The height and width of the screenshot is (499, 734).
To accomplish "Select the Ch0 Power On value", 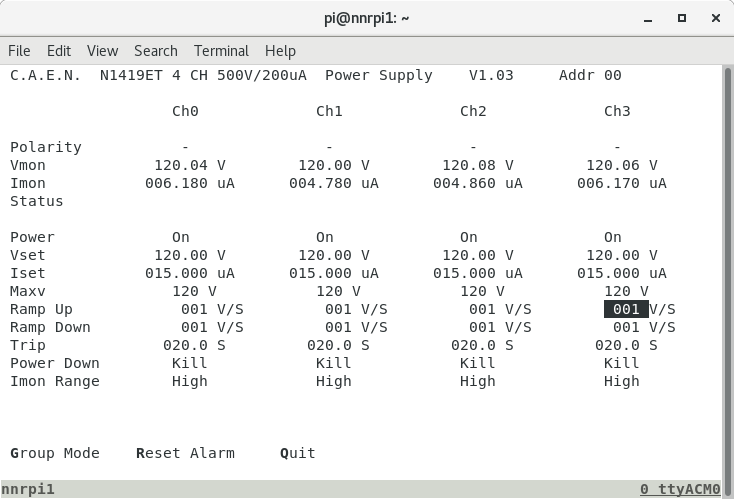I will tap(181, 237).
